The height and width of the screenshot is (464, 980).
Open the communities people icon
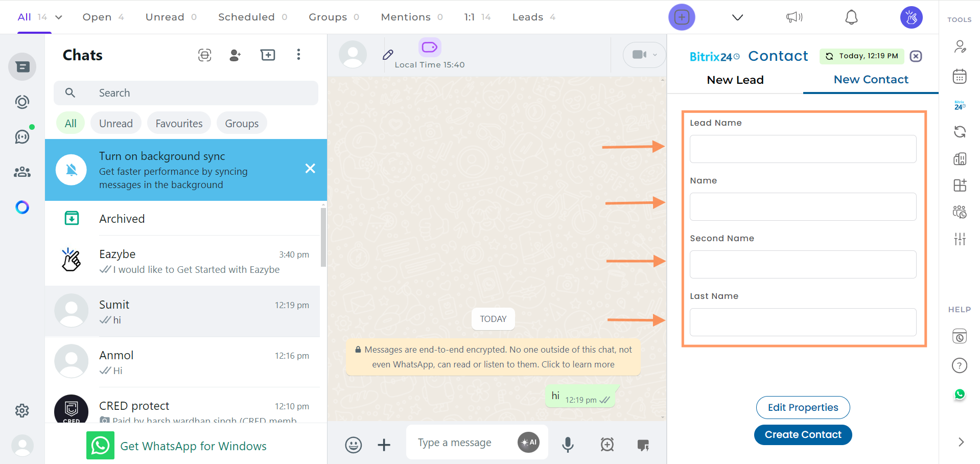click(x=22, y=172)
